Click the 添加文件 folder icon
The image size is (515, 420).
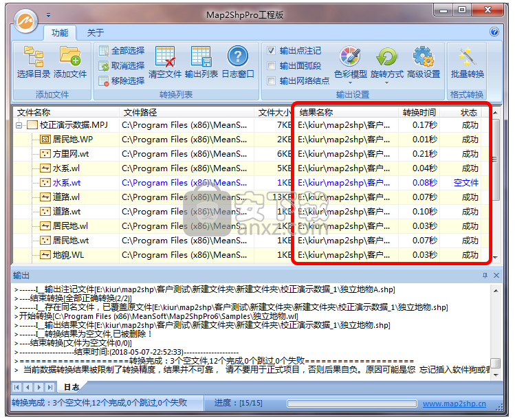[70, 56]
